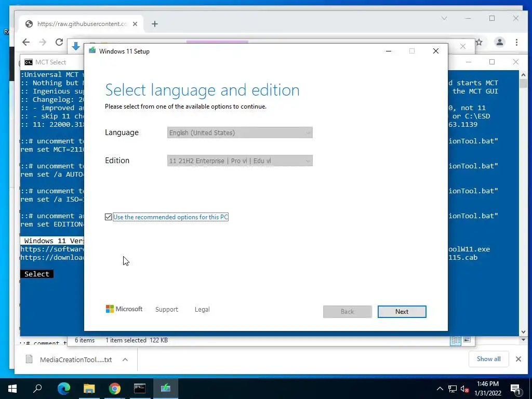Open the muted volume tray icon
The width and height of the screenshot is (532, 399).
pyautogui.click(x=464, y=389)
